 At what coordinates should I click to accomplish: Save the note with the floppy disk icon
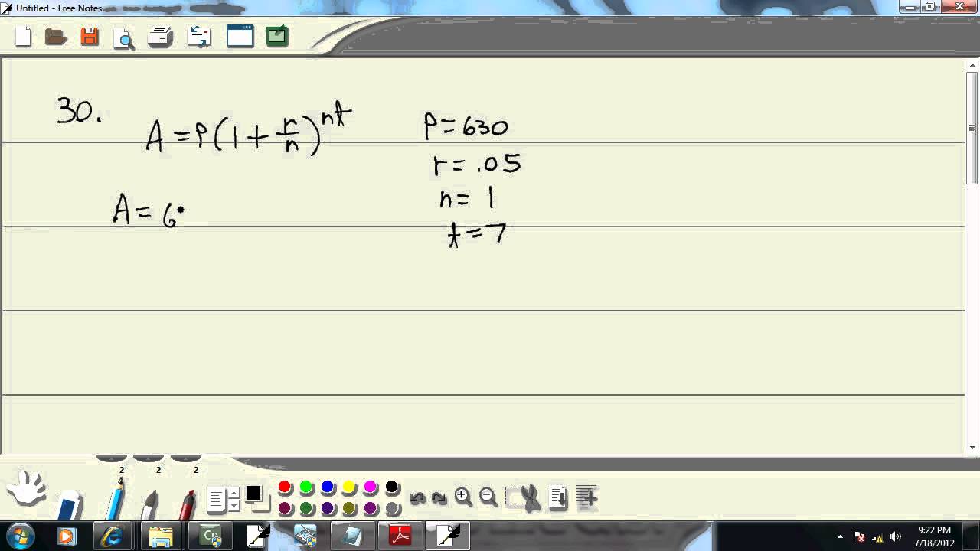point(90,36)
